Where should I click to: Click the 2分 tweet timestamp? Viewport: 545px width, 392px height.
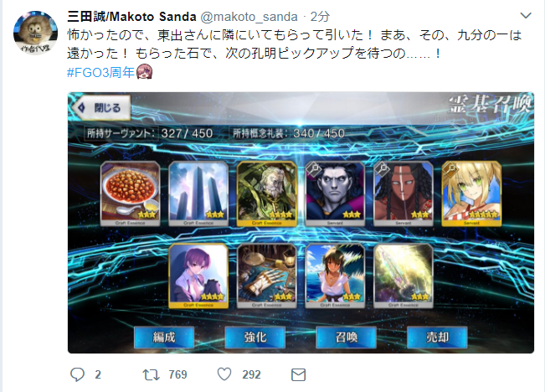point(320,17)
